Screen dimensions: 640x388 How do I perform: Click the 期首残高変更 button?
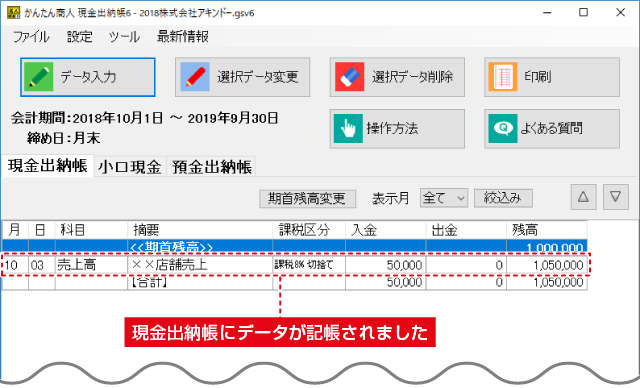[x=307, y=199]
